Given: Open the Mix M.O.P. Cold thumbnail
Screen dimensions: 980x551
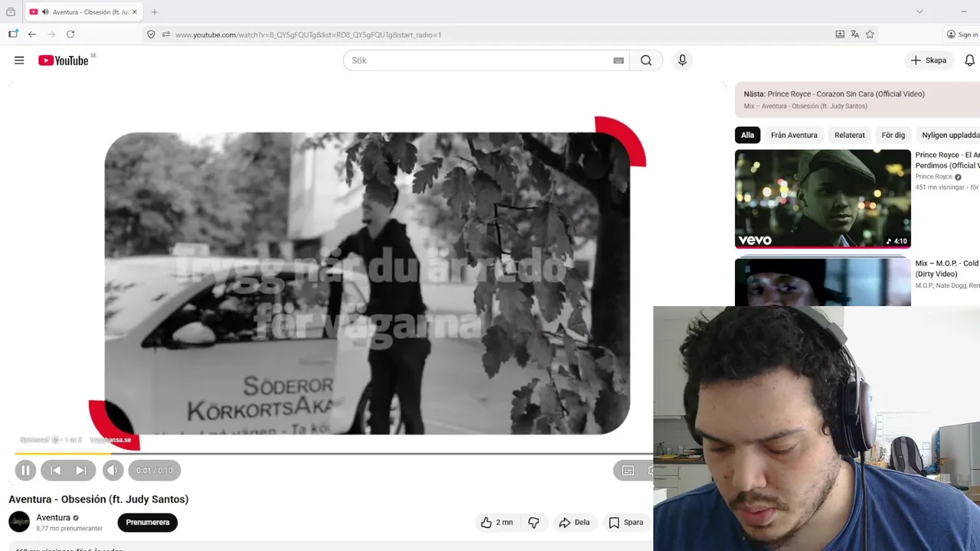Looking at the screenshot, I should [x=823, y=282].
